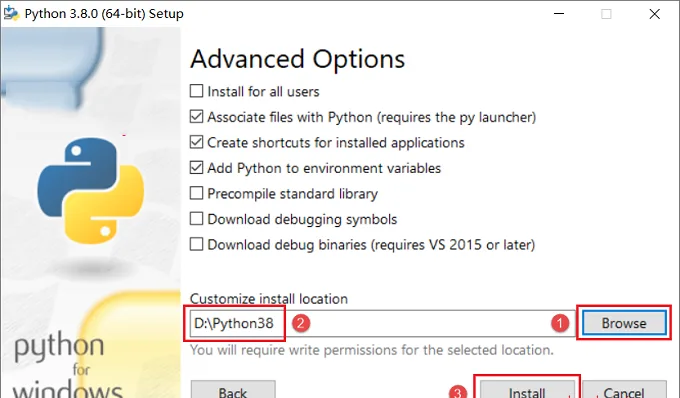Uncheck Associate files with Python

(196, 117)
